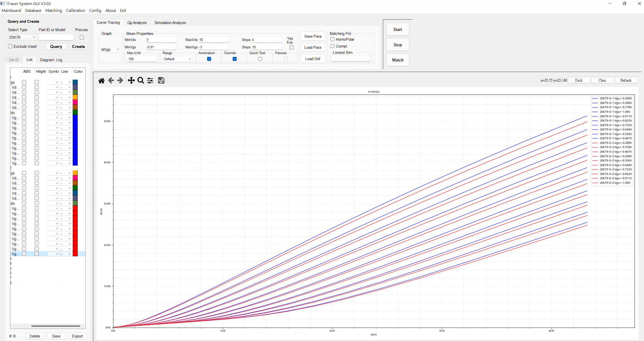Click the Match button

click(398, 60)
